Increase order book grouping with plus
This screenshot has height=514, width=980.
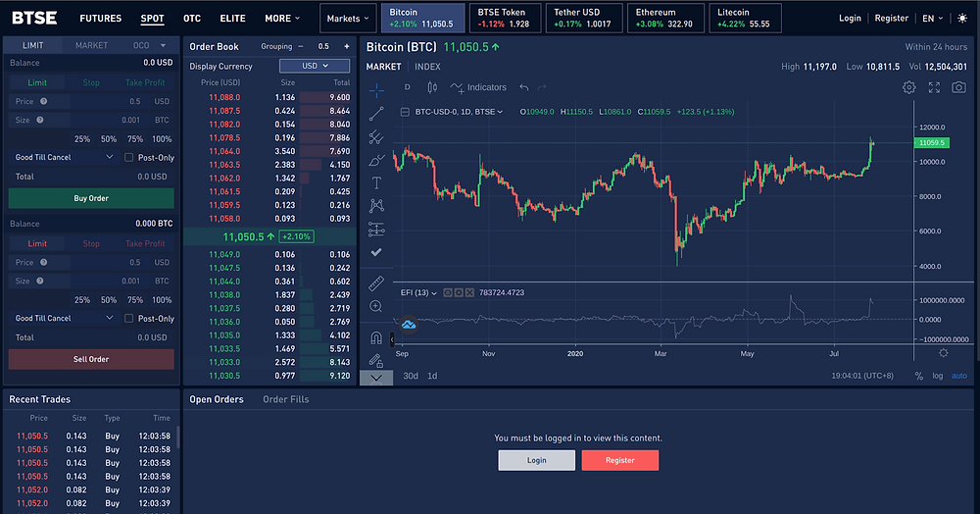[346, 46]
